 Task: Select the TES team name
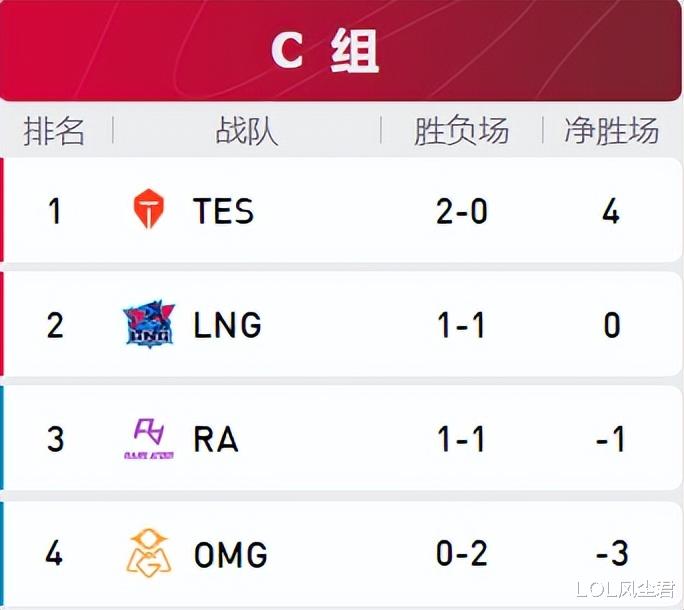pyautogui.click(x=223, y=211)
